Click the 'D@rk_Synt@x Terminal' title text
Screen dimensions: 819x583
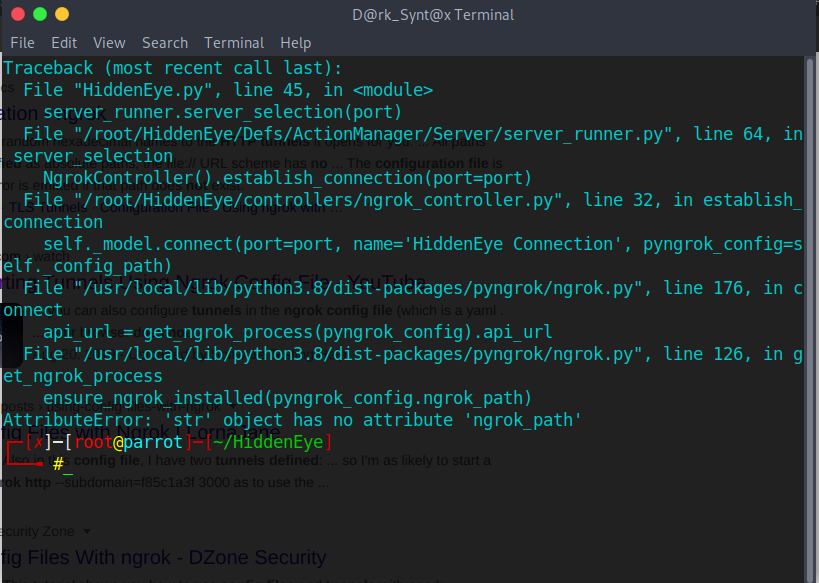tap(432, 15)
